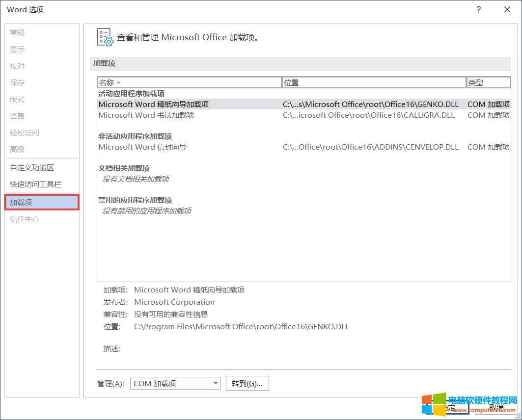The height and width of the screenshot is (420, 522).
Task: Open the 管理 COM 加载项 dropdown
Action: (x=175, y=384)
